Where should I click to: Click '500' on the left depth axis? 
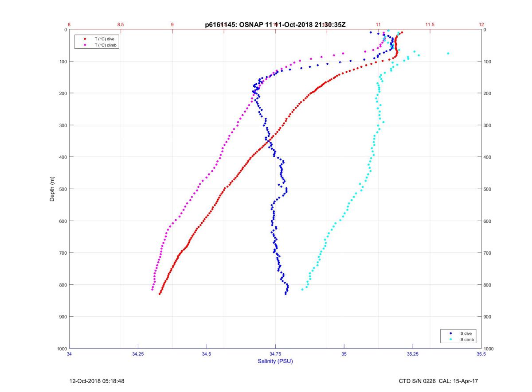[x=63, y=189]
